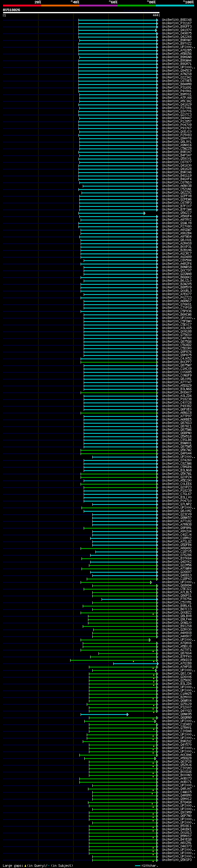Click the UniRef100_B4FSA7 label
Viewport: 197px width, 868px height.
point(177,155)
